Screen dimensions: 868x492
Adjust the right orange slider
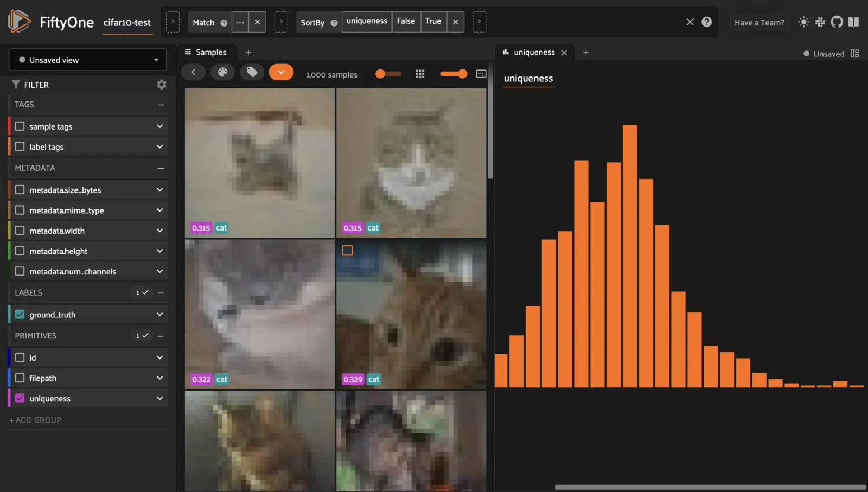454,74
